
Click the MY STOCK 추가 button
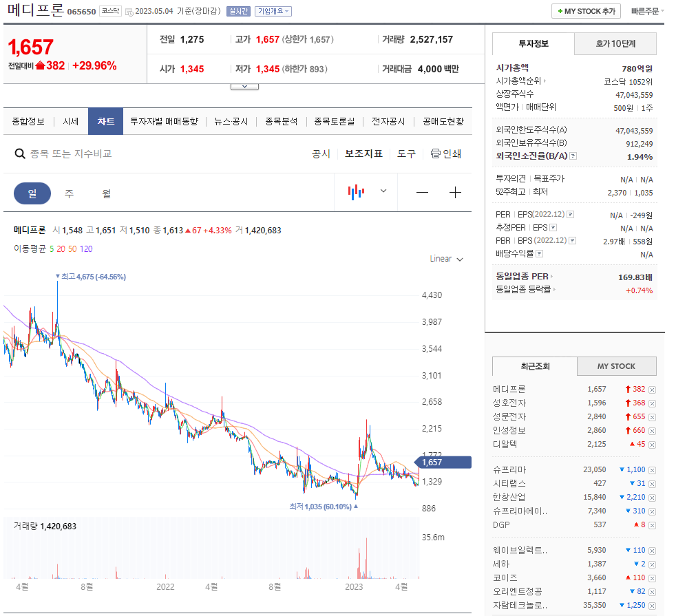click(586, 11)
